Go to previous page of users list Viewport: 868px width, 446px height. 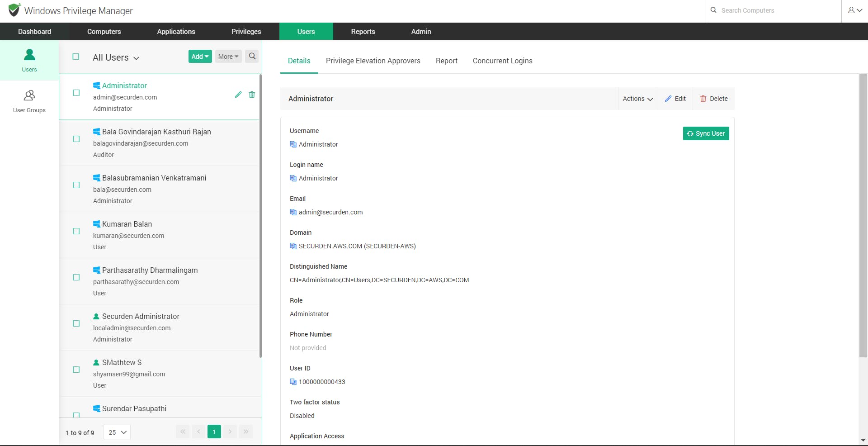click(198, 432)
